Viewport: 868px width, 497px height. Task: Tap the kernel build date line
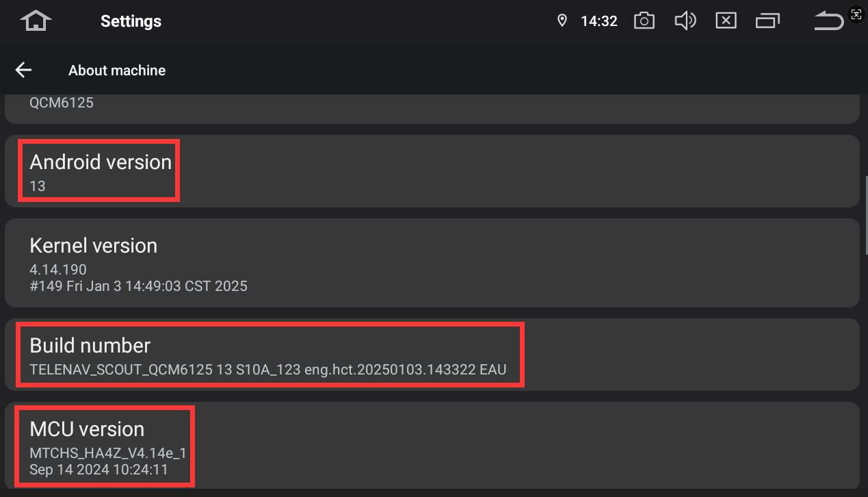[138, 286]
